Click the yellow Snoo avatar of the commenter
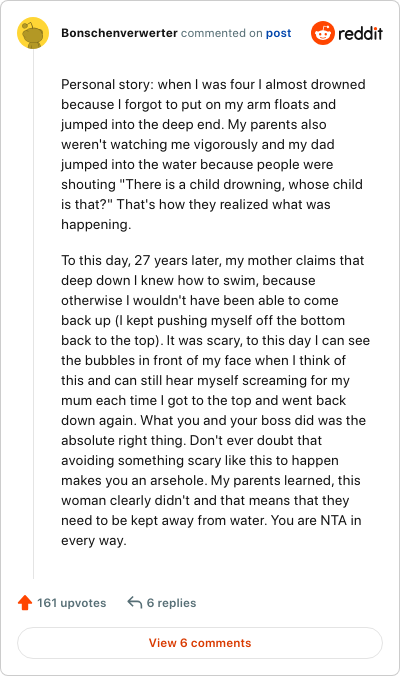 click(x=33, y=33)
